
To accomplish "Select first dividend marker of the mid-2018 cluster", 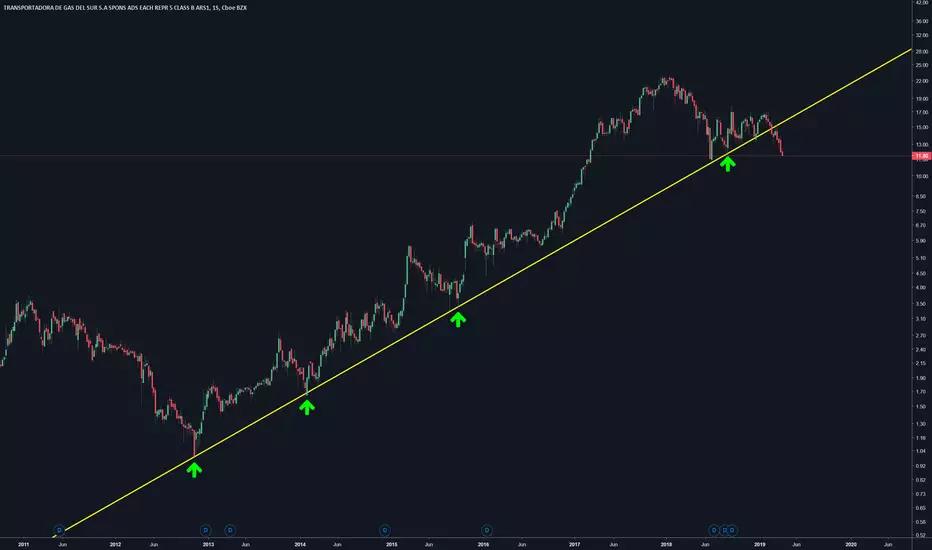I will 714,530.
